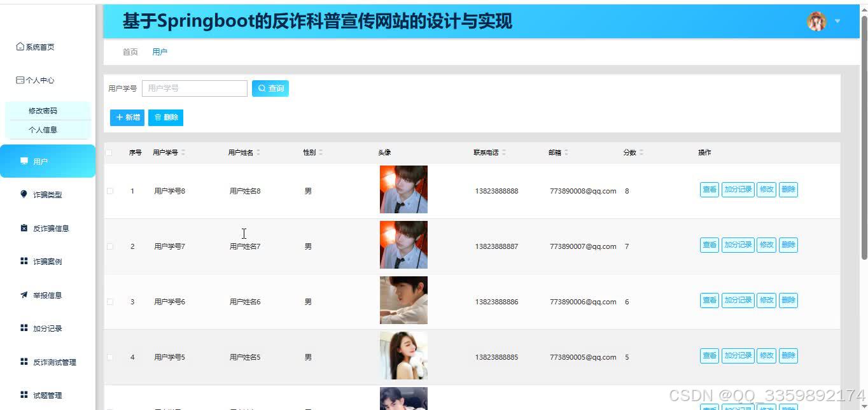Screen dimensions: 868x410
Task: Sort by 联系电话 column arrows
Action: click(504, 153)
